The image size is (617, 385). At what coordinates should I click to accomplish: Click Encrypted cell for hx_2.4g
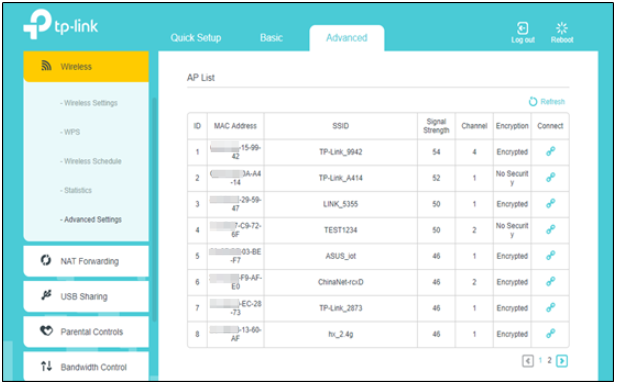pos(512,334)
